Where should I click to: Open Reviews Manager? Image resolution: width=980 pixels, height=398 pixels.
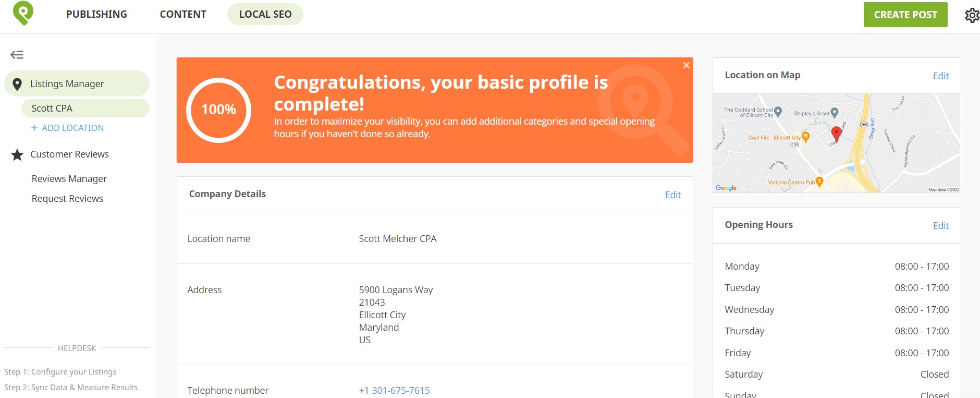pyautogui.click(x=69, y=178)
